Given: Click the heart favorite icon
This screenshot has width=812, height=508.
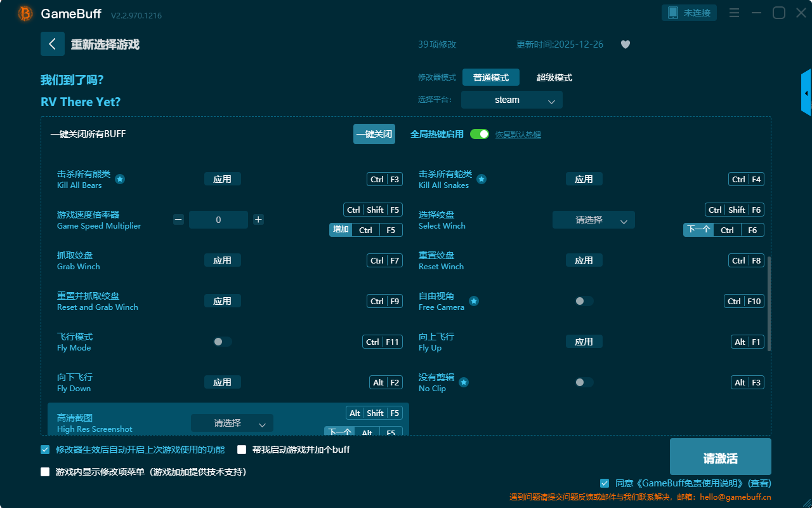Looking at the screenshot, I should (625, 44).
